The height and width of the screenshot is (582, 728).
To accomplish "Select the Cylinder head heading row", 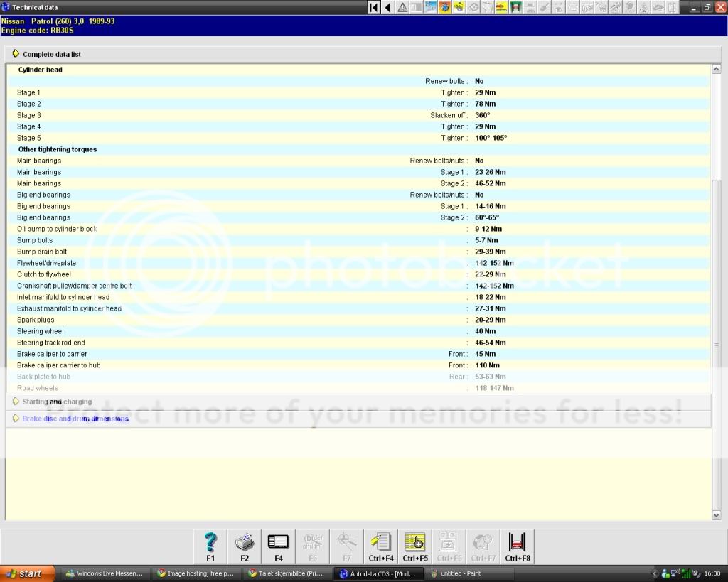I will 40,70.
